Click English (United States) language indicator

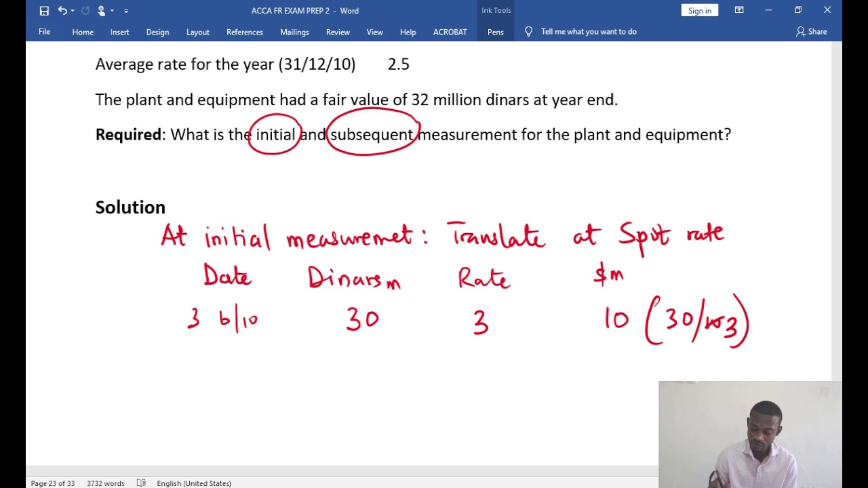(x=194, y=483)
